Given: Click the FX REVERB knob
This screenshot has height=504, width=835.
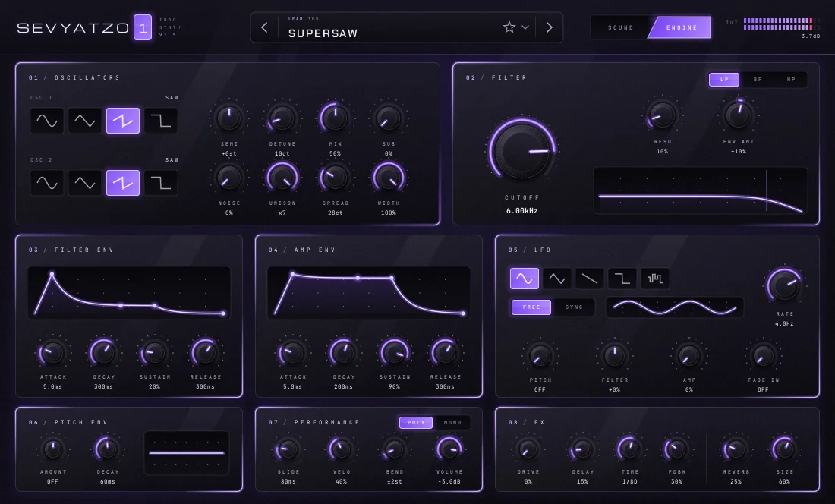Looking at the screenshot, I should click(x=736, y=449).
